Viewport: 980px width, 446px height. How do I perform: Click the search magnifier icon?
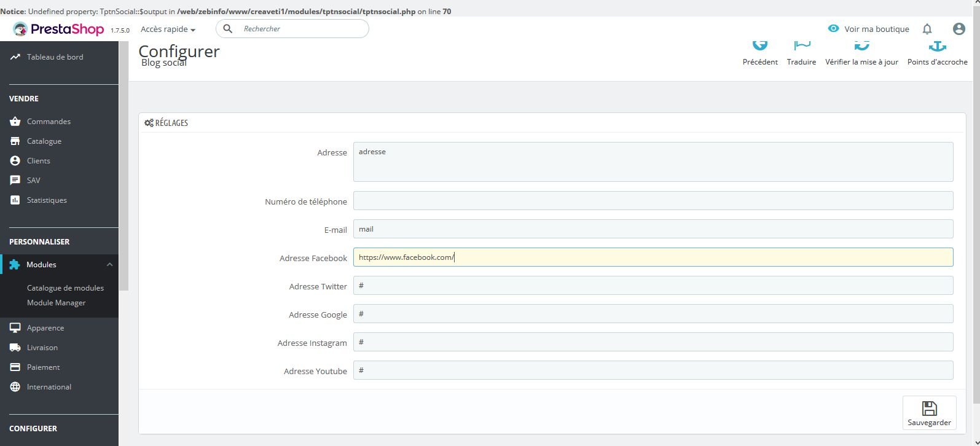click(x=227, y=29)
